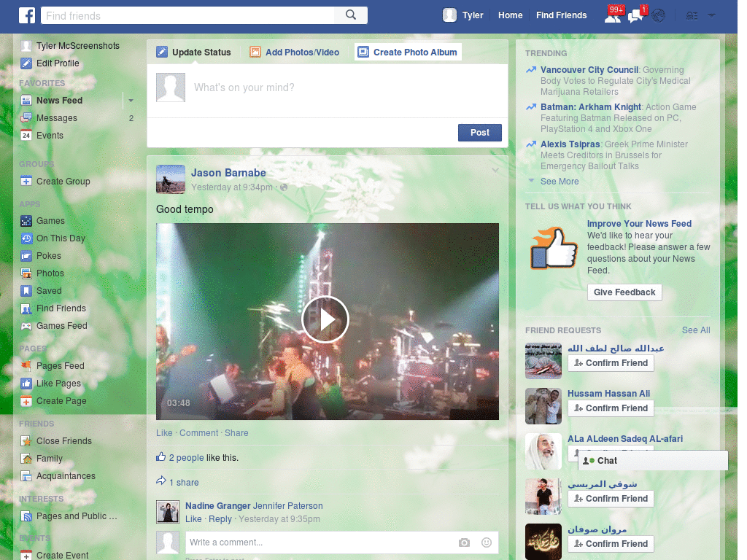Screen dimensions: 747x560
Task: Confirm friend request from Hussam Hassan Ali
Action: 611,408
